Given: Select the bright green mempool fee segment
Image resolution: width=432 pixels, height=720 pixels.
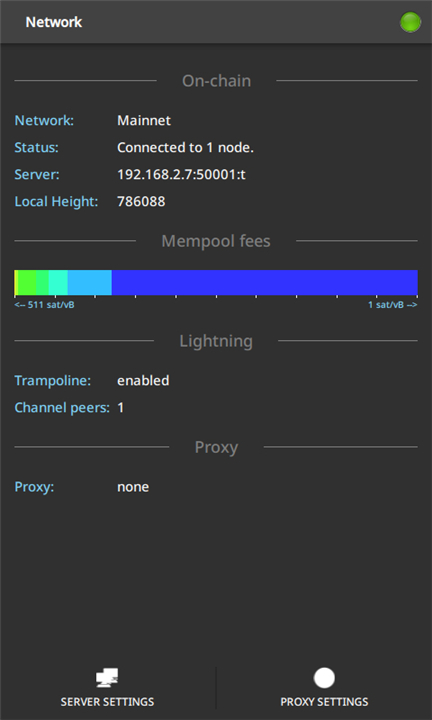Looking at the screenshot, I should coord(27,282).
